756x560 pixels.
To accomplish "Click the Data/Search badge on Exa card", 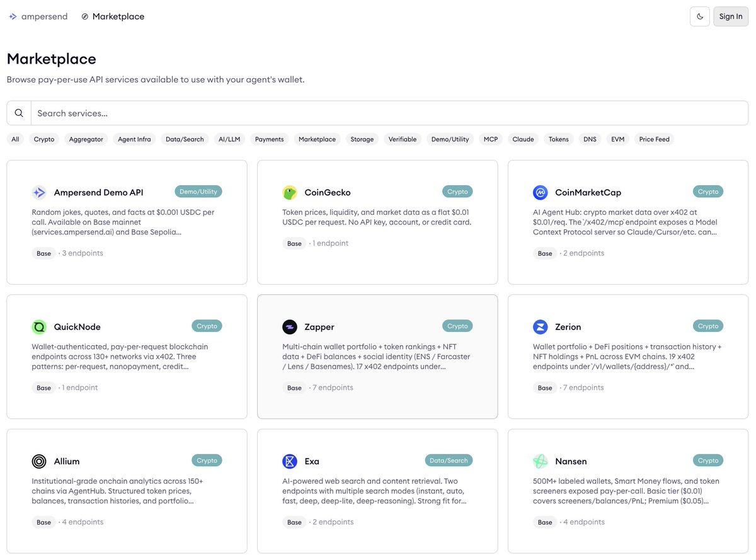I will point(449,460).
